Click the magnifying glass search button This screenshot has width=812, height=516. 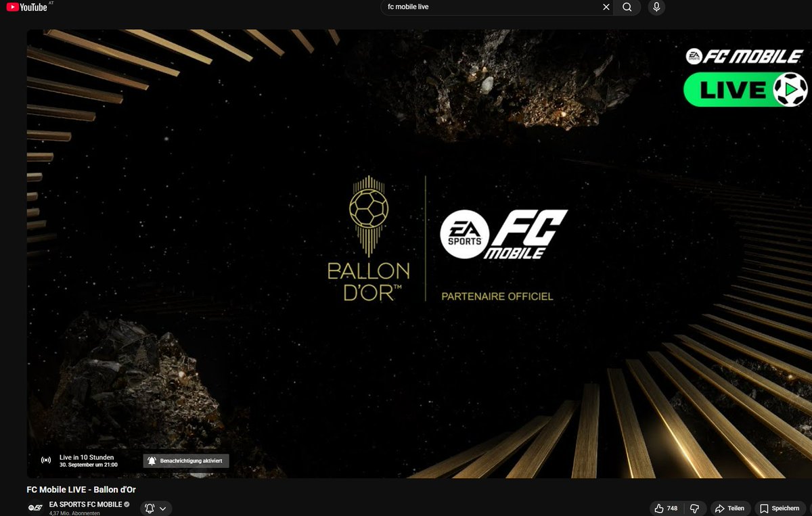pyautogui.click(x=627, y=7)
